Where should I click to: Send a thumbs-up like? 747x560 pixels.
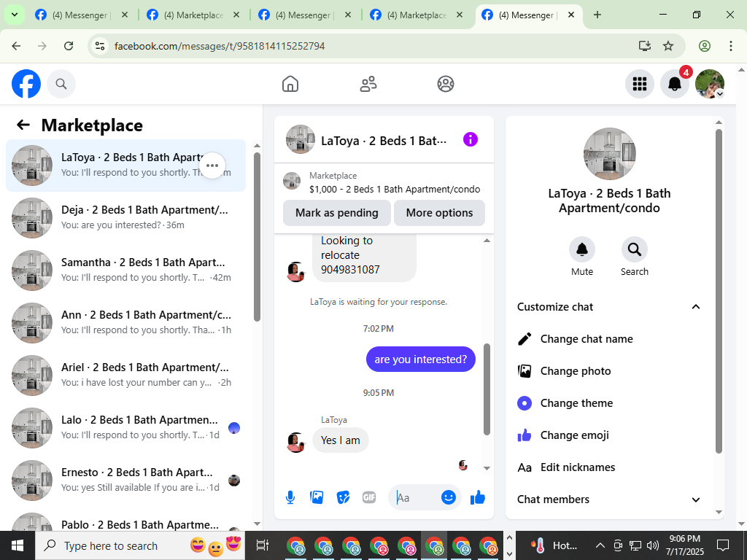click(477, 497)
